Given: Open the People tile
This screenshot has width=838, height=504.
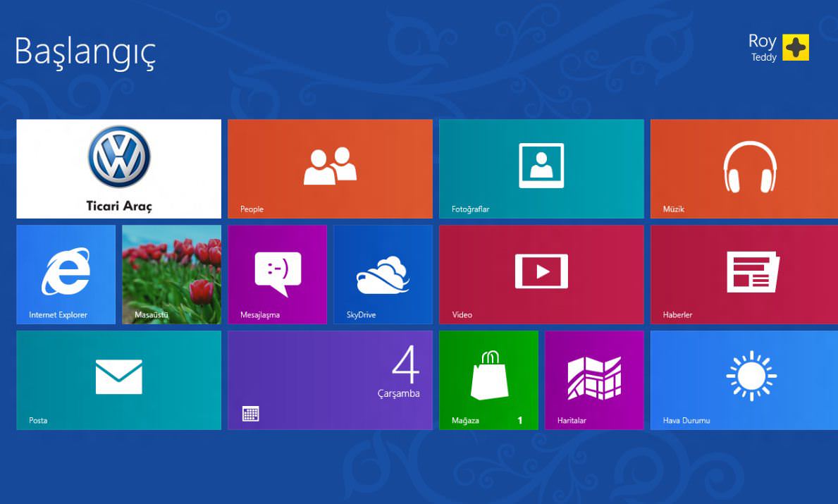Looking at the screenshot, I should click(330, 169).
